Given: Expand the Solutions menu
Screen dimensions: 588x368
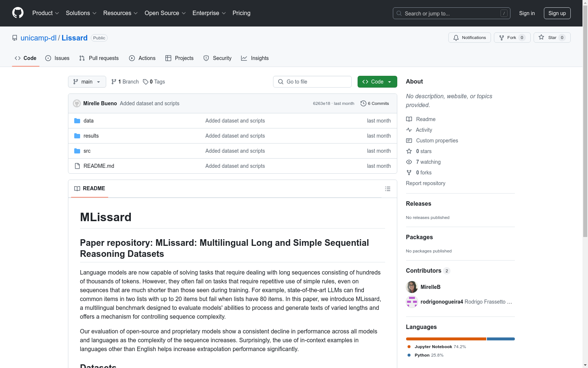Looking at the screenshot, I should tap(81, 13).
